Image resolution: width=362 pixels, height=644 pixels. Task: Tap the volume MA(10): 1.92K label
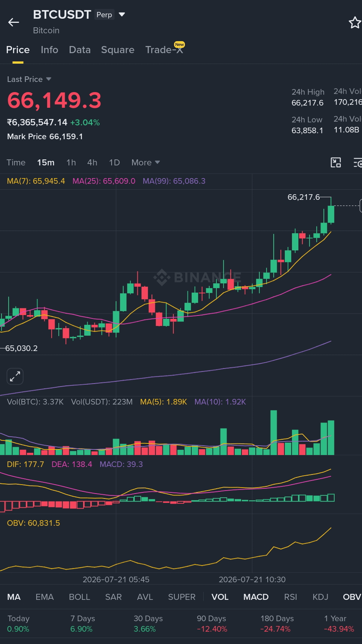[x=220, y=402]
